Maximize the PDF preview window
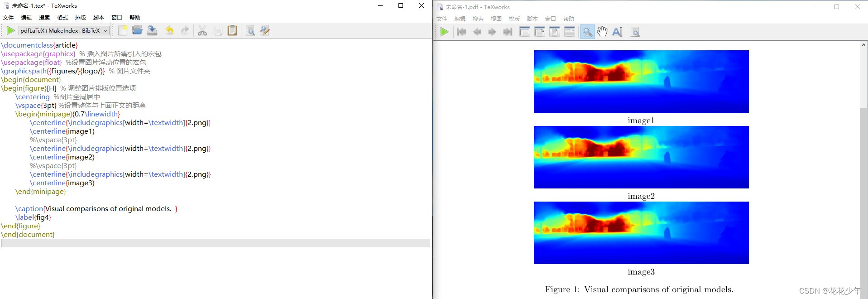 (837, 7)
